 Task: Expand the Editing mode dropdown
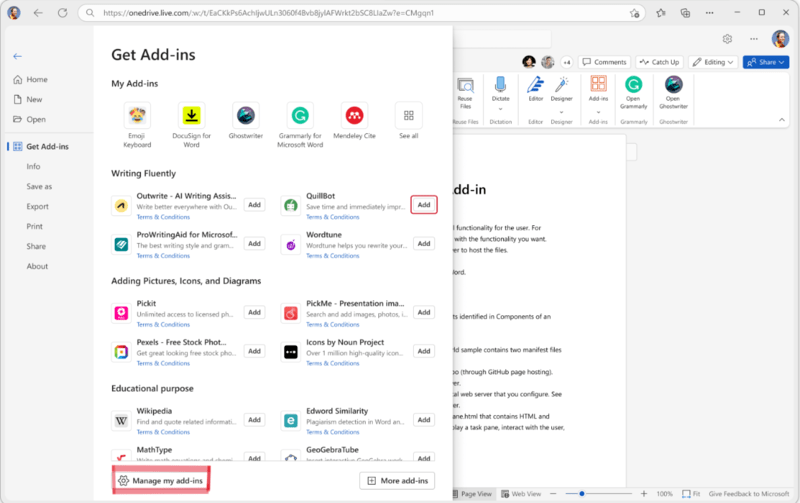[712, 62]
